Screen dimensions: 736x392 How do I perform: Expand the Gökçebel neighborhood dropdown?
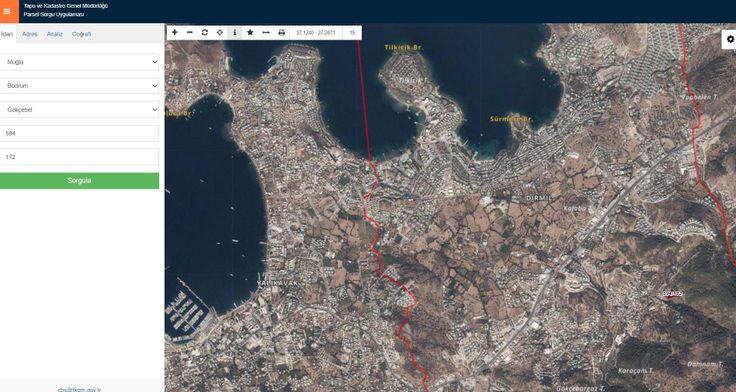click(x=79, y=109)
